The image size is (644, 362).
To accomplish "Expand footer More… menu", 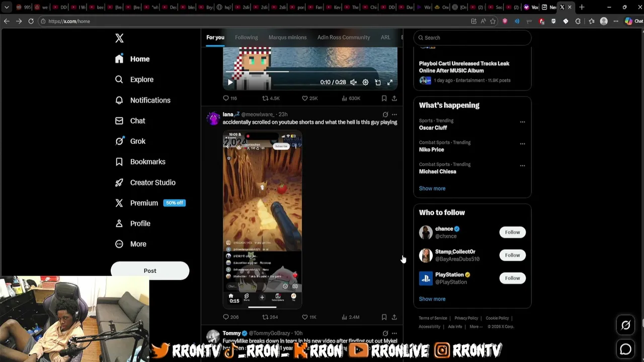I will click(x=476, y=327).
